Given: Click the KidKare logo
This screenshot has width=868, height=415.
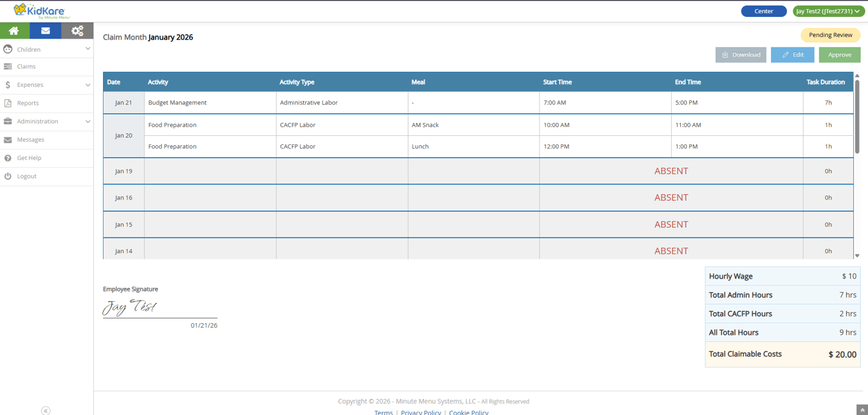Looking at the screenshot, I should pos(41,11).
